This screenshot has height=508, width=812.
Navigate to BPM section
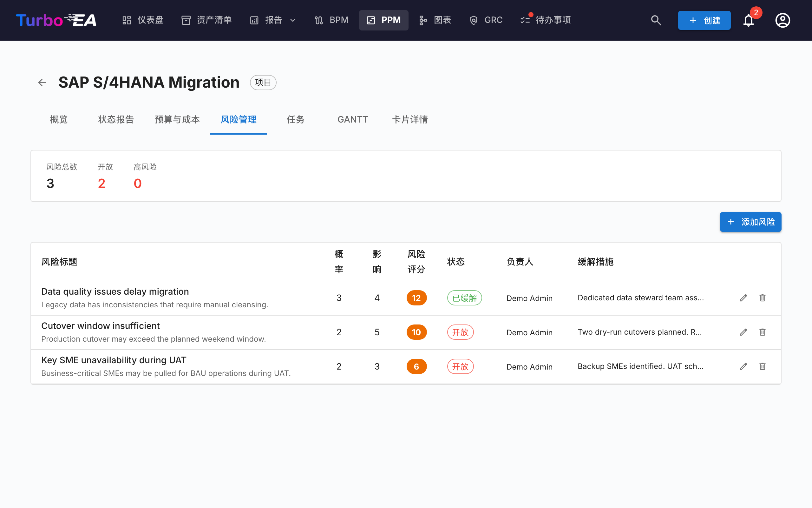331,20
